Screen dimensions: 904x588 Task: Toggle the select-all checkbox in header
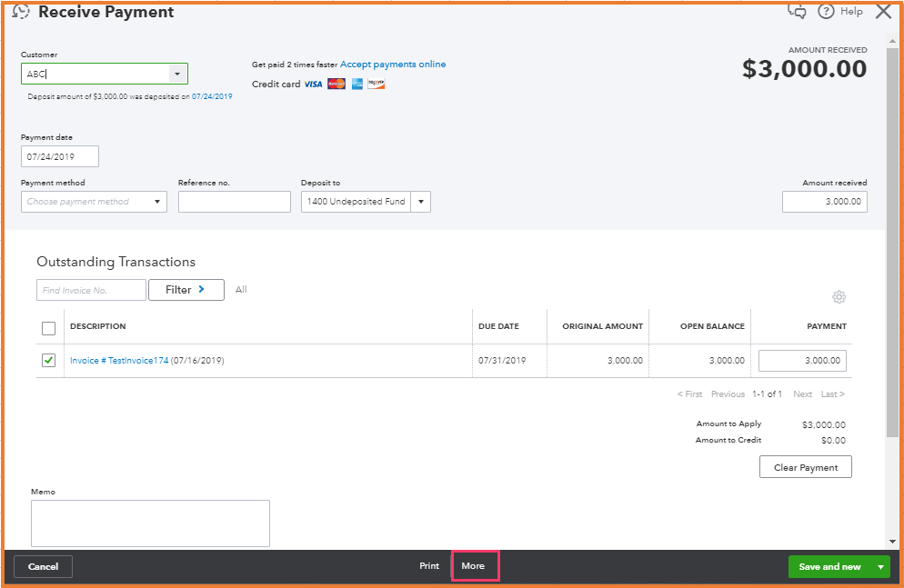[x=48, y=328]
